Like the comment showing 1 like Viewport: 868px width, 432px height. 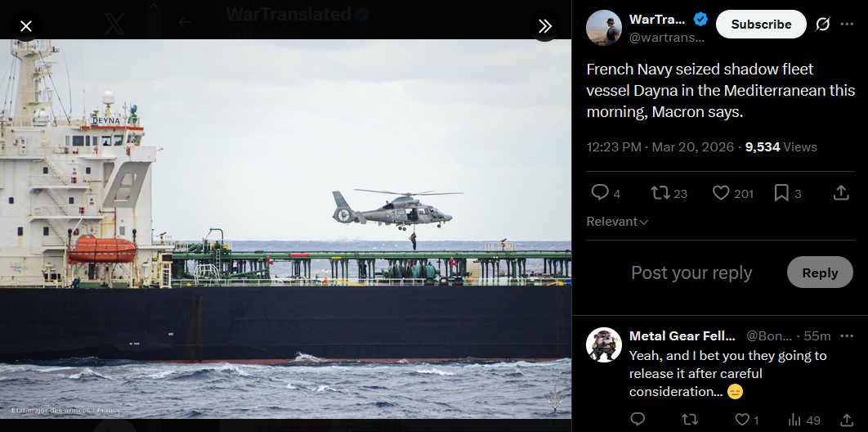tap(746, 420)
